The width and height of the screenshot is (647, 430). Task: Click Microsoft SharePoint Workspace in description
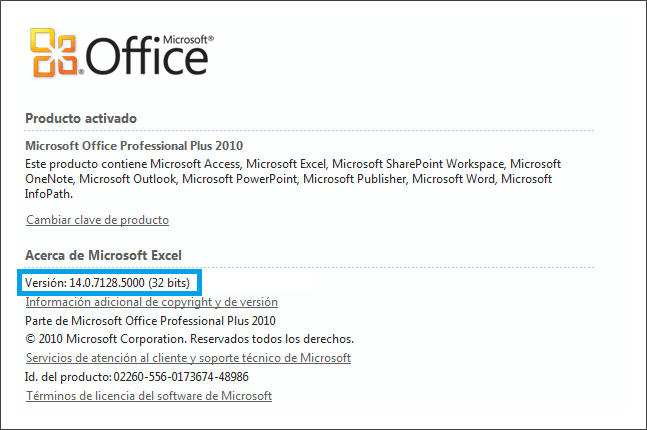tap(418, 164)
